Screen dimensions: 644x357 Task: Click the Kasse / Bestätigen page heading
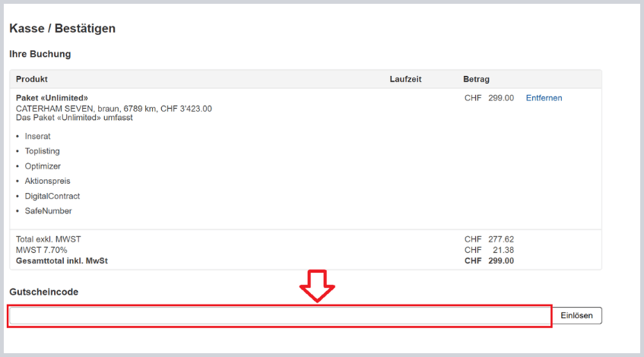tap(62, 29)
